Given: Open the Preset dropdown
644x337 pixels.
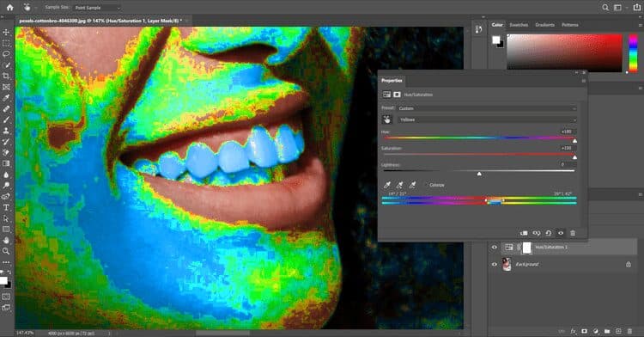Looking at the screenshot, I should point(487,108).
